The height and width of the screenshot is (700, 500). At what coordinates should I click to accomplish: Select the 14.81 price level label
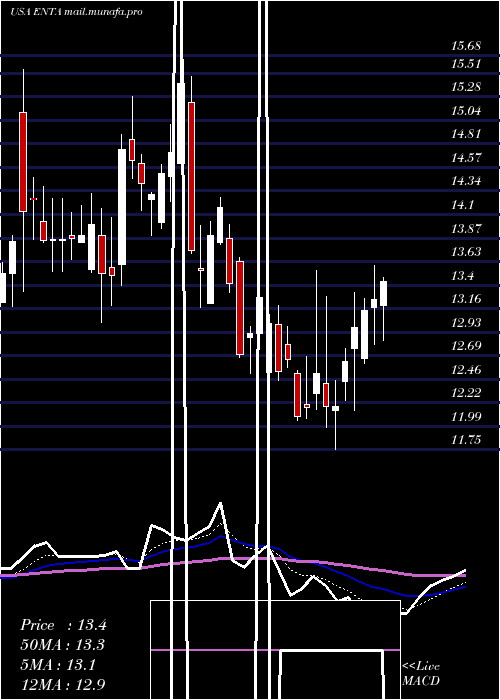point(466,133)
